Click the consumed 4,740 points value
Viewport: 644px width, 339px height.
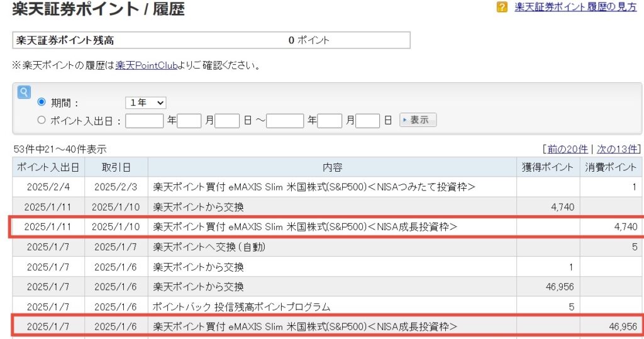[x=626, y=227]
